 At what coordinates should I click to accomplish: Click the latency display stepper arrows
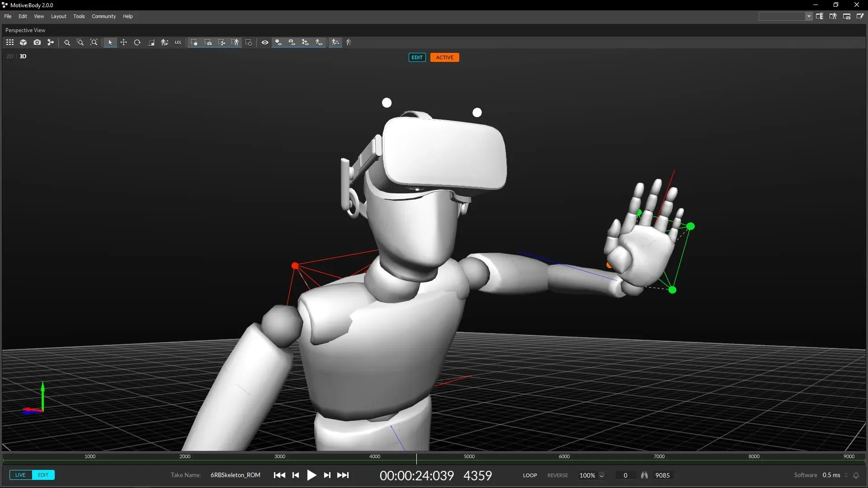pos(846,475)
